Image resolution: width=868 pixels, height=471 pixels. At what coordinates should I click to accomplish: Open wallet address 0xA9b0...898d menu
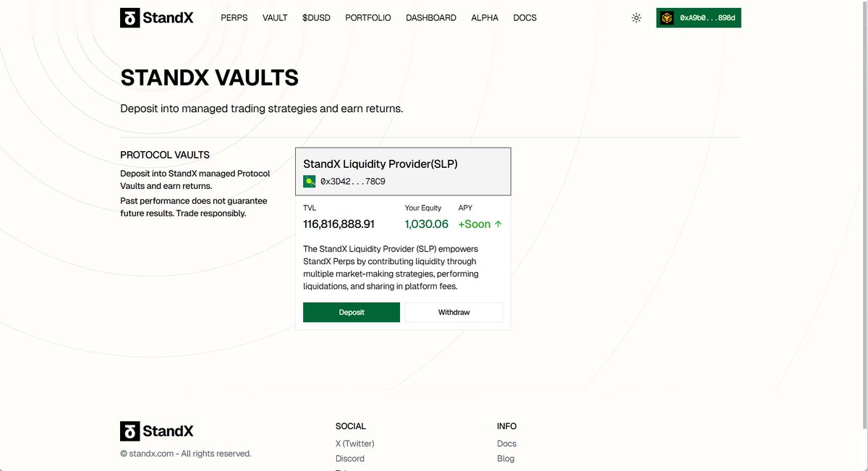tap(699, 18)
